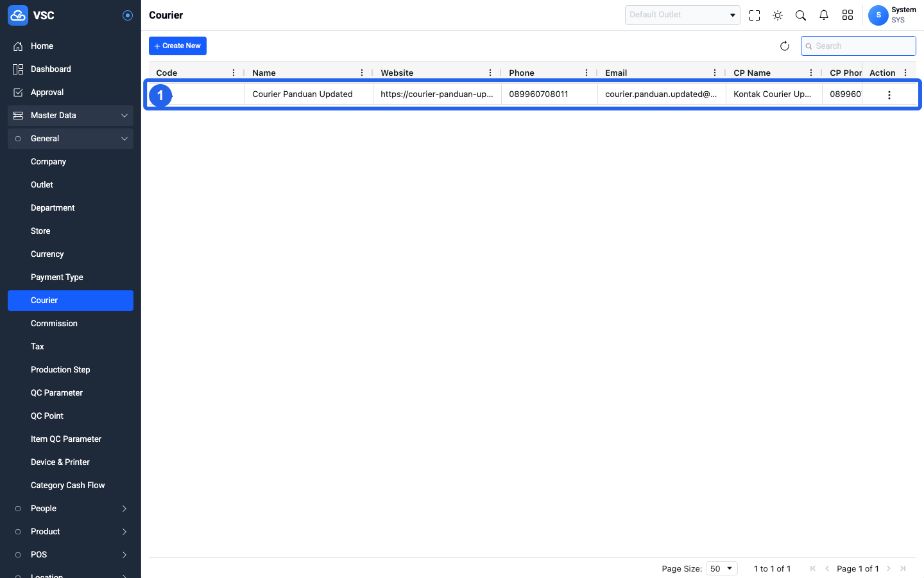Viewport: 924px width, 578px height.
Task: Focus the table Search field
Action: [x=859, y=46]
